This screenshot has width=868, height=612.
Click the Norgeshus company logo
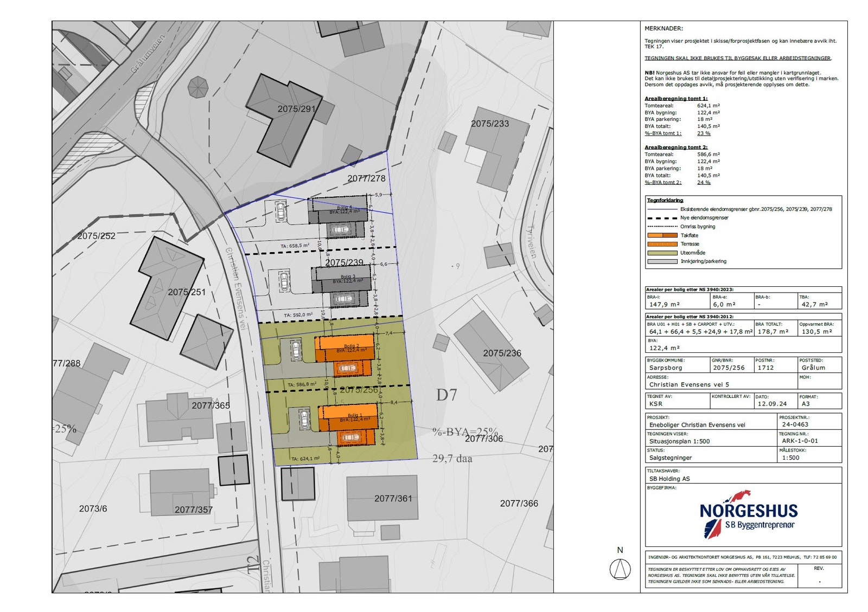(x=749, y=514)
